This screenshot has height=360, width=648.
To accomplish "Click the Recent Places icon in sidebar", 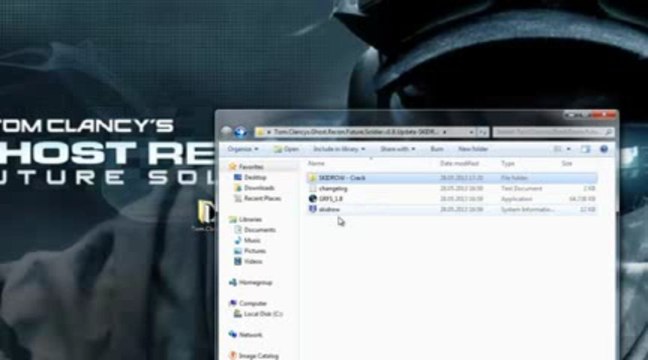I will [238, 198].
